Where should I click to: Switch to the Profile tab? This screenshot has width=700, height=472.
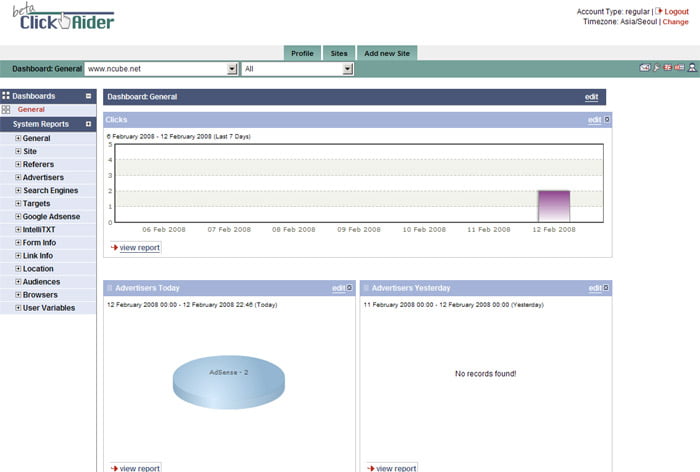(x=302, y=53)
